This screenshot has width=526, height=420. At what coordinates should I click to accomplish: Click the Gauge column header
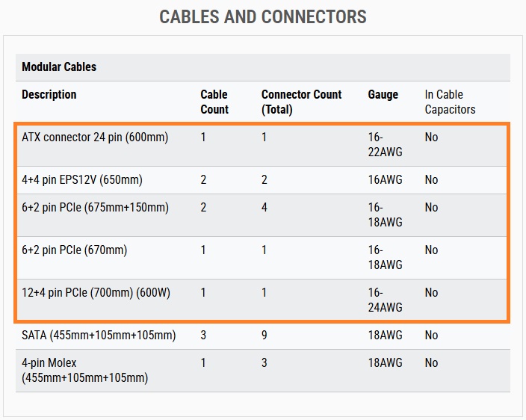pos(383,95)
